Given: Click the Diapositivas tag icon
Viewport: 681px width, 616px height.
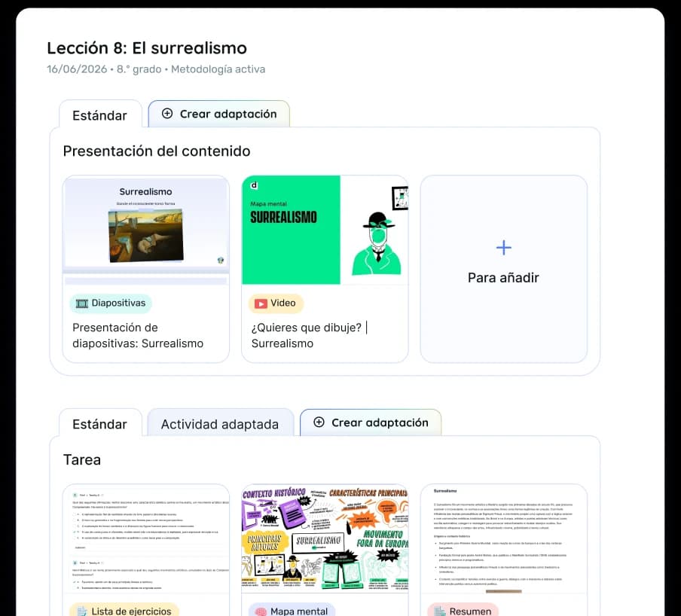Looking at the screenshot, I should tap(81, 303).
